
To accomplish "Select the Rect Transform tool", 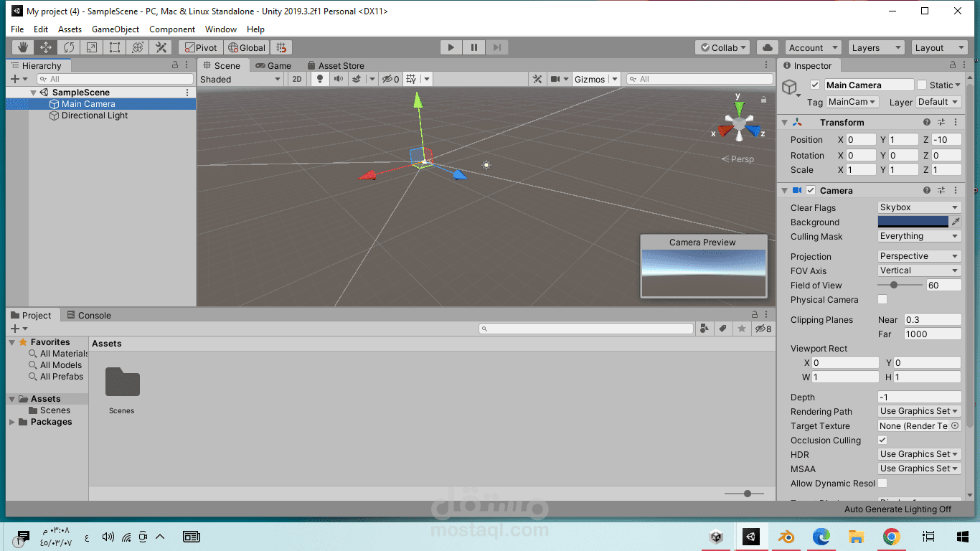I will 115,47.
